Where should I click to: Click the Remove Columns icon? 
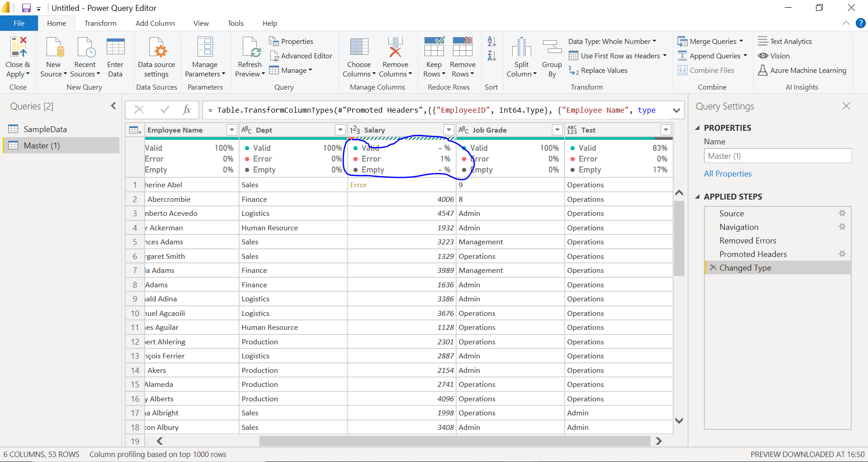(395, 47)
